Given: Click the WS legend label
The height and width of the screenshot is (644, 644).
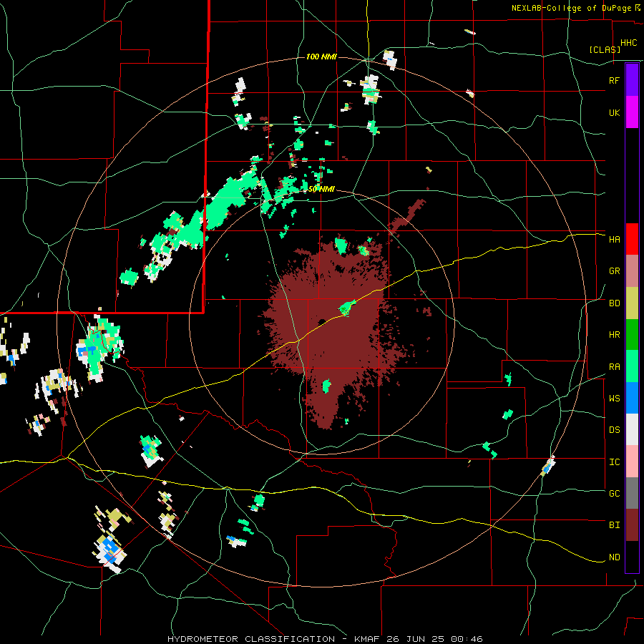Looking at the screenshot, I should (614, 399).
